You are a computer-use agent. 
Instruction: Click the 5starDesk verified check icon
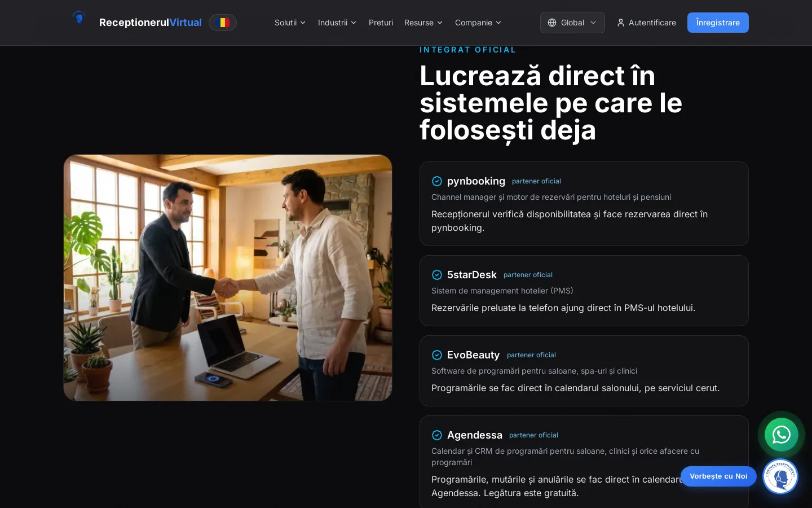pyautogui.click(x=437, y=275)
